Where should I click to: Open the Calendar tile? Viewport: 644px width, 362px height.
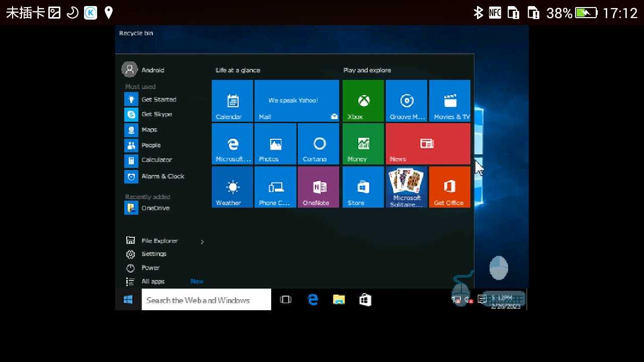pyautogui.click(x=232, y=101)
